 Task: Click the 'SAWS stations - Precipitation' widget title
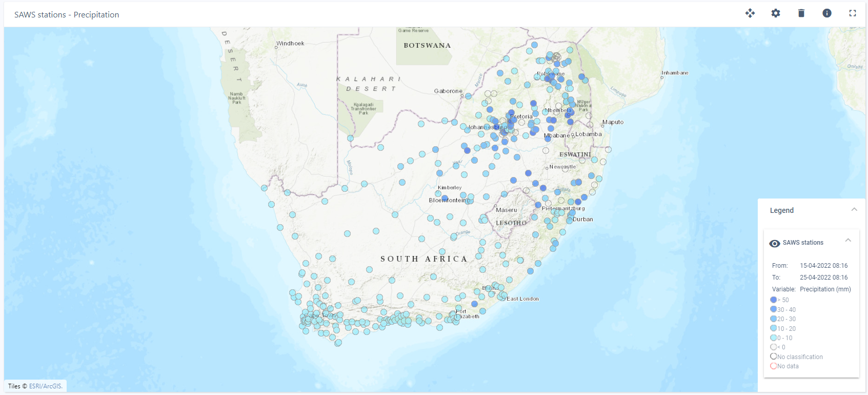[67, 15]
